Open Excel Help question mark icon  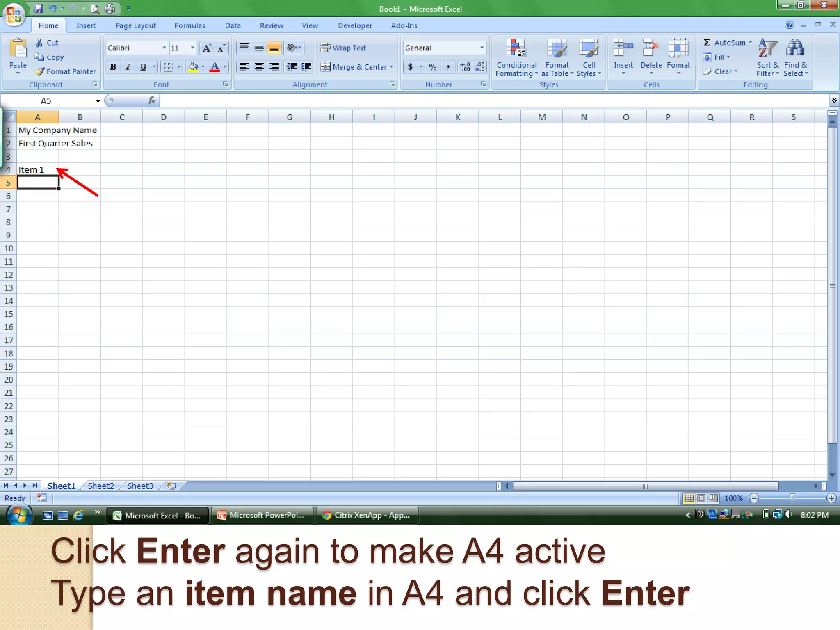point(790,25)
